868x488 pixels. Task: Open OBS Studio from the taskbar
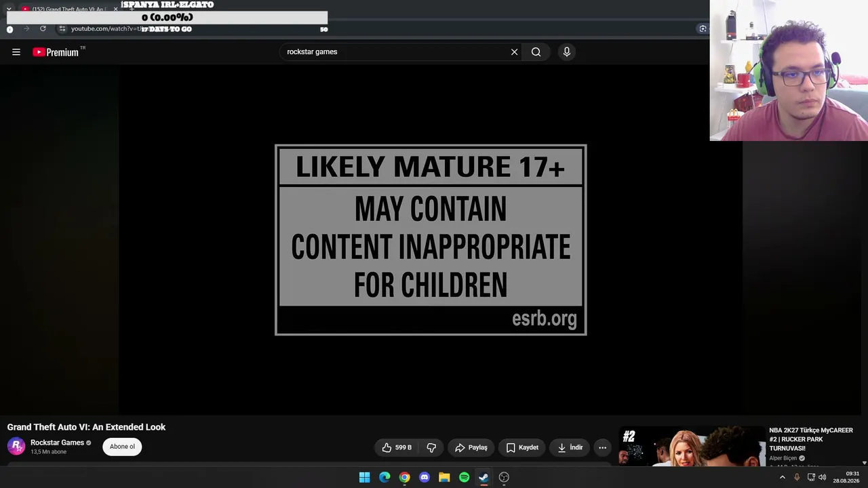(x=504, y=477)
